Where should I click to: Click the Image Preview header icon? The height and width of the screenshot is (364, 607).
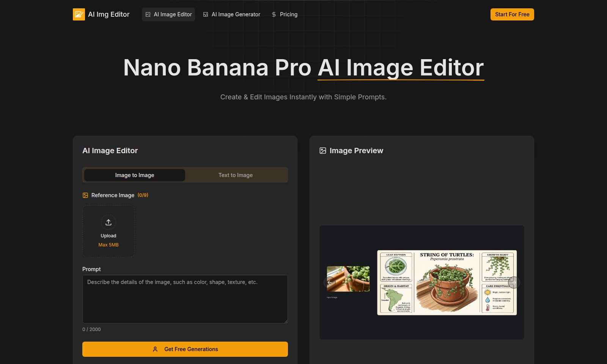pos(323,151)
